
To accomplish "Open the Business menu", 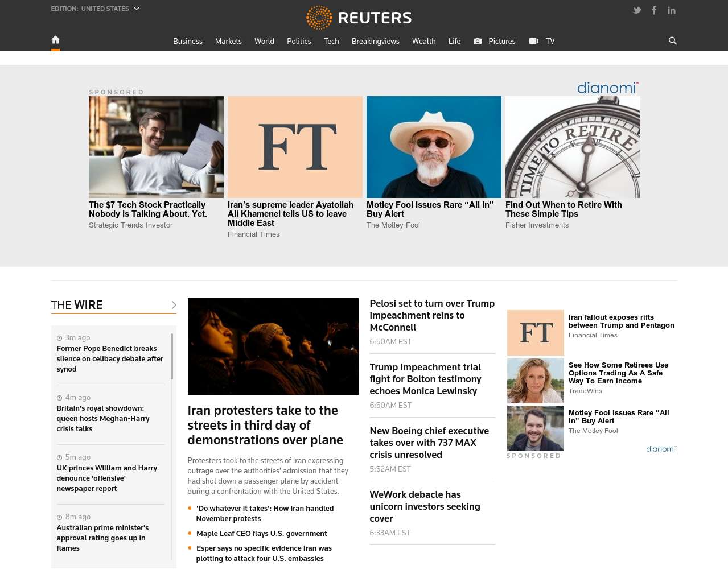I will [x=188, y=41].
